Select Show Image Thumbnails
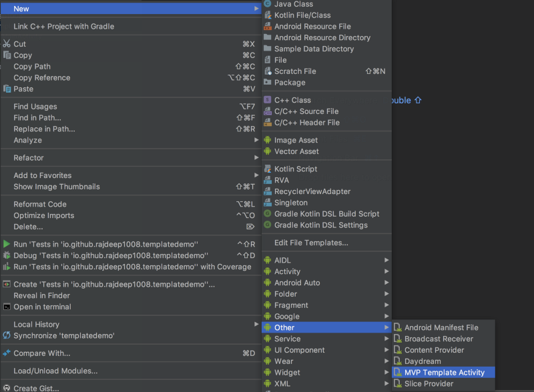 click(x=131, y=187)
